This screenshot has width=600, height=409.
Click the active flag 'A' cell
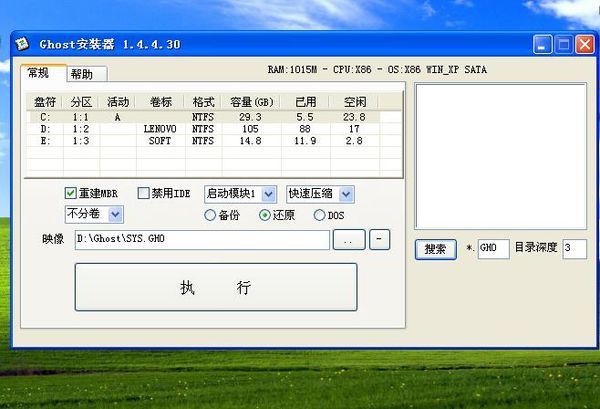[x=117, y=117]
